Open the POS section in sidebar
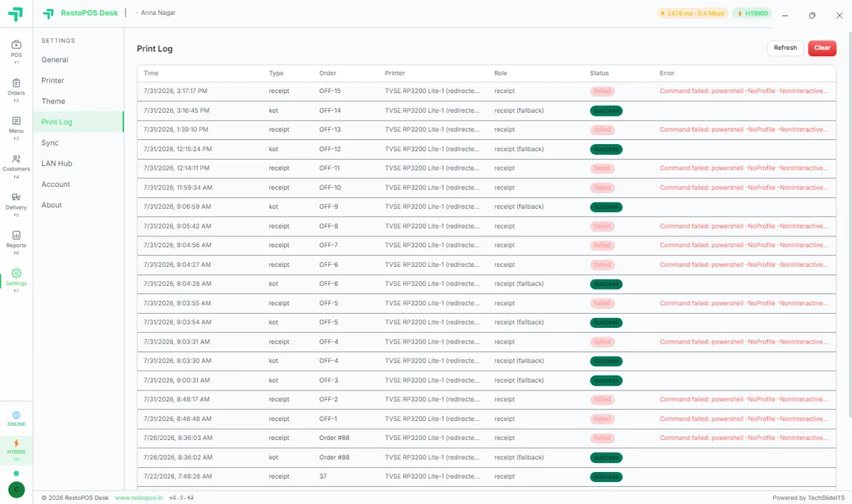852x504 pixels. pyautogui.click(x=16, y=51)
